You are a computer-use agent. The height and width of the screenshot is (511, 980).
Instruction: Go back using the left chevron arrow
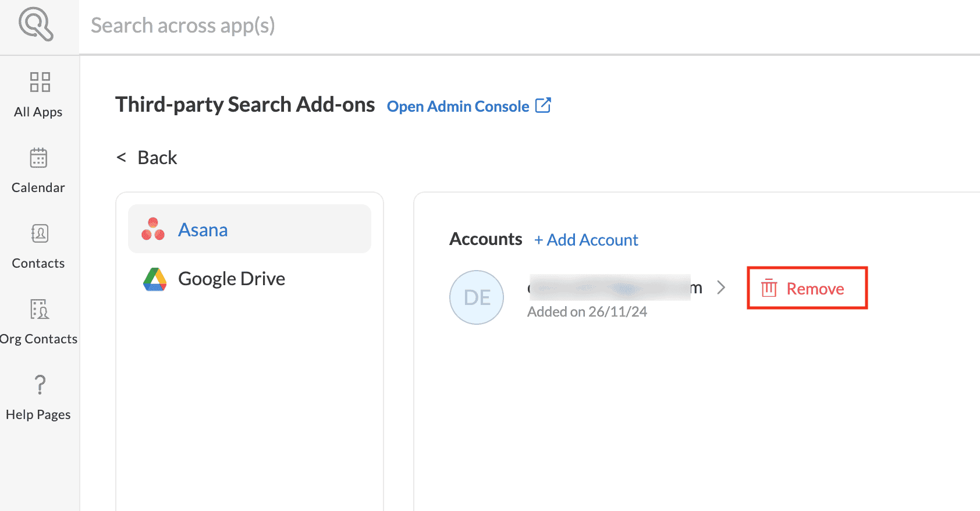[x=121, y=158]
